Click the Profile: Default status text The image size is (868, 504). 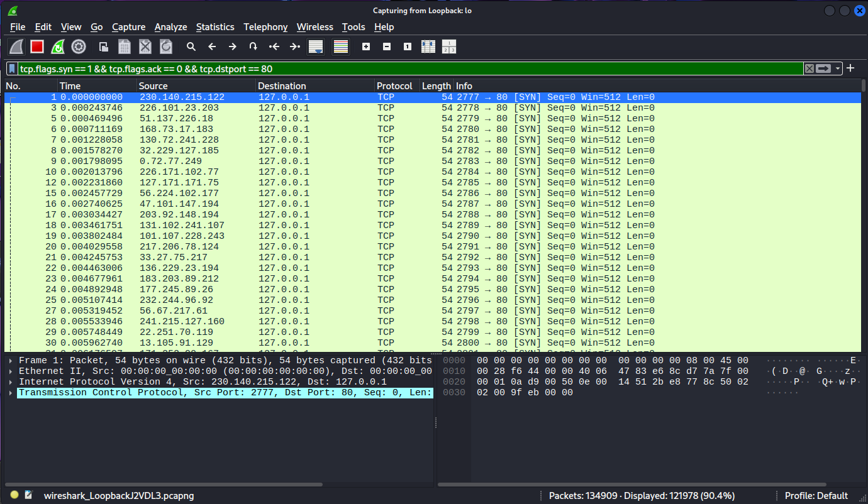816,496
